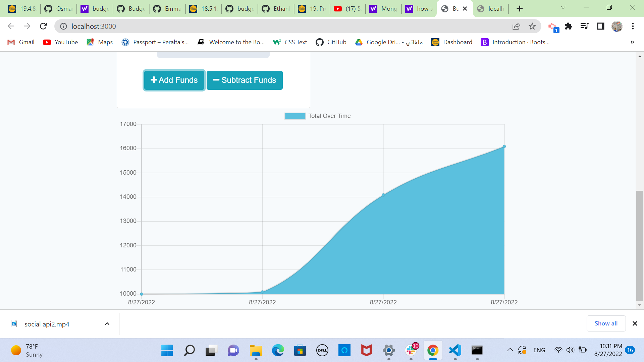Open the Extensions puzzle icon

pos(568,26)
